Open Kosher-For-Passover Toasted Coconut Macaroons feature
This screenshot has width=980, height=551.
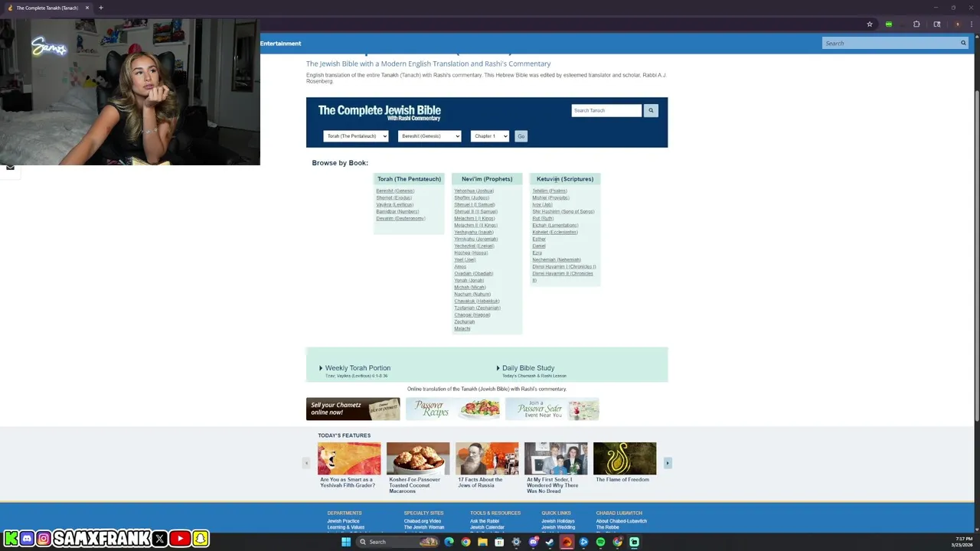(x=418, y=468)
